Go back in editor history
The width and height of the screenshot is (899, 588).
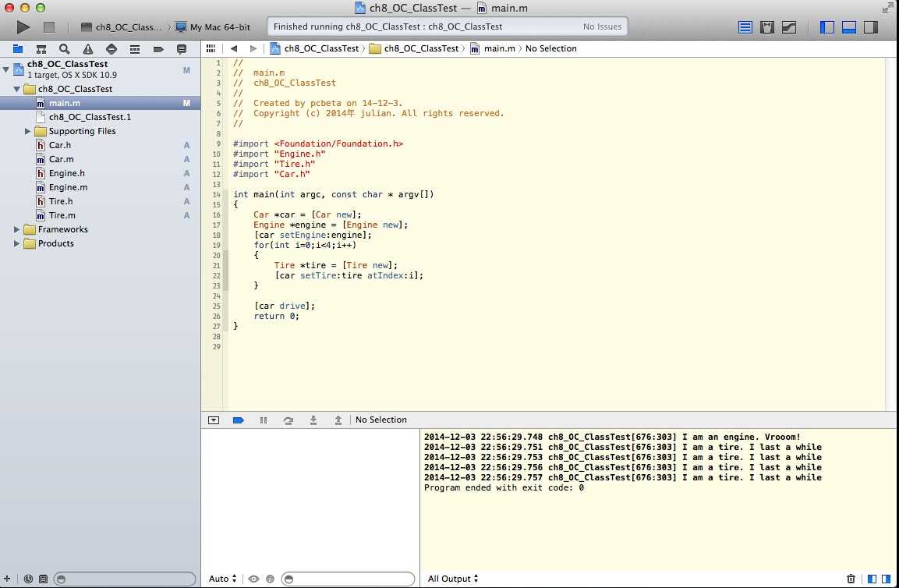pyautogui.click(x=234, y=49)
